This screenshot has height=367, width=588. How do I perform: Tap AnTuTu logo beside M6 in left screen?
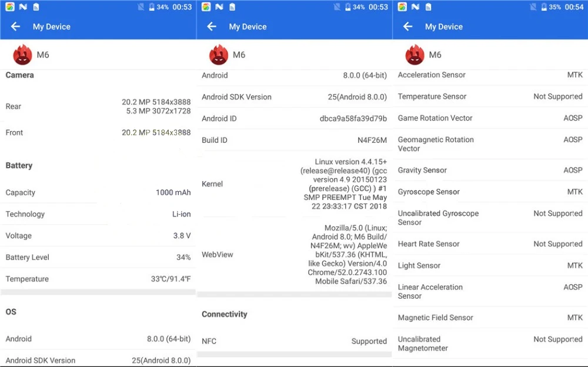(22, 55)
